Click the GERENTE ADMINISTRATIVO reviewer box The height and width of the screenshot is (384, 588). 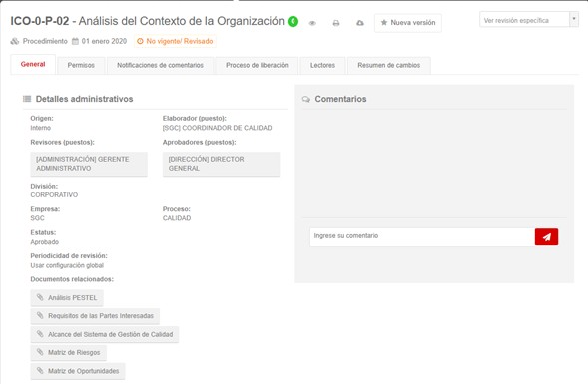click(x=89, y=164)
